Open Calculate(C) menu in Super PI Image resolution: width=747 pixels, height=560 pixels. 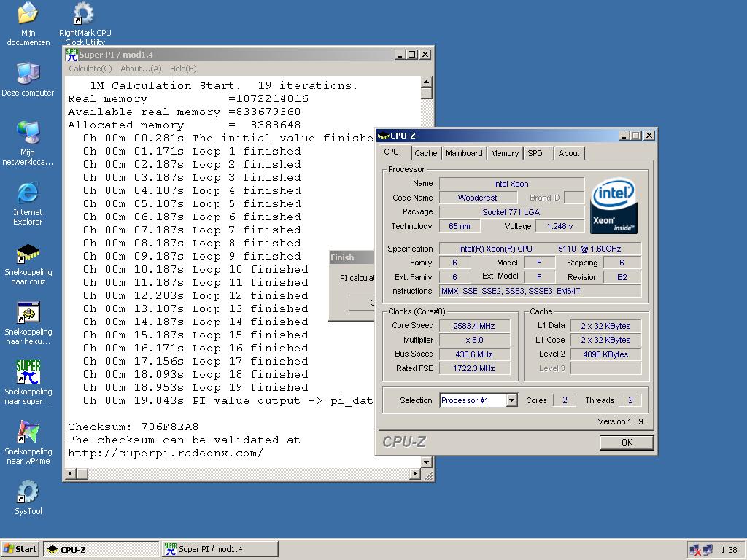pos(90,69)
